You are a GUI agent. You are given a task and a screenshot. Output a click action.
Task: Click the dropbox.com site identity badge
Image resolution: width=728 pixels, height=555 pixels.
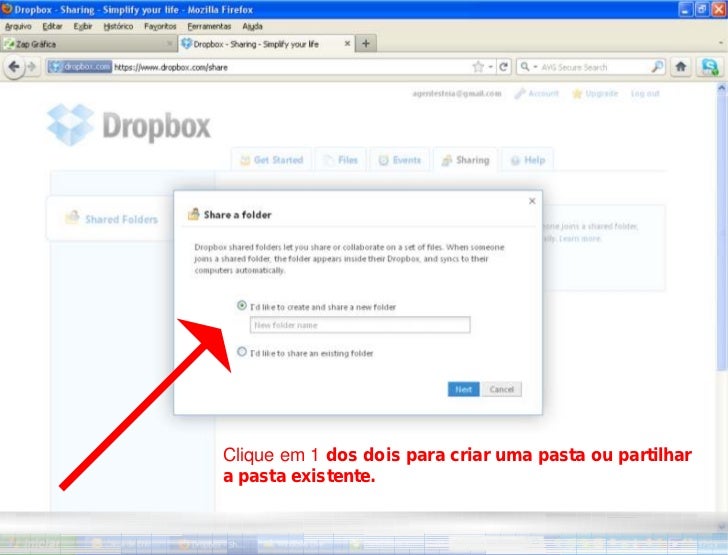point(80,67)
